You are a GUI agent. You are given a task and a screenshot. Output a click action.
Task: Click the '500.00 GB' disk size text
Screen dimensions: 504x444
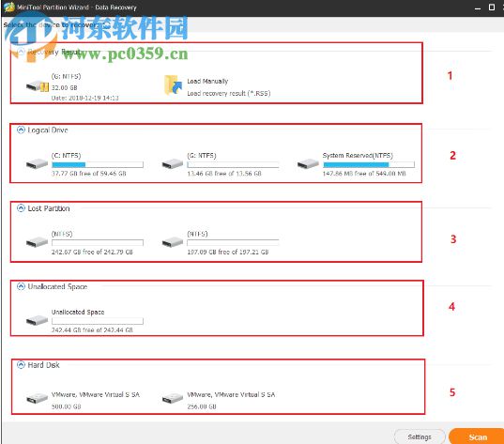pos(67,406)
